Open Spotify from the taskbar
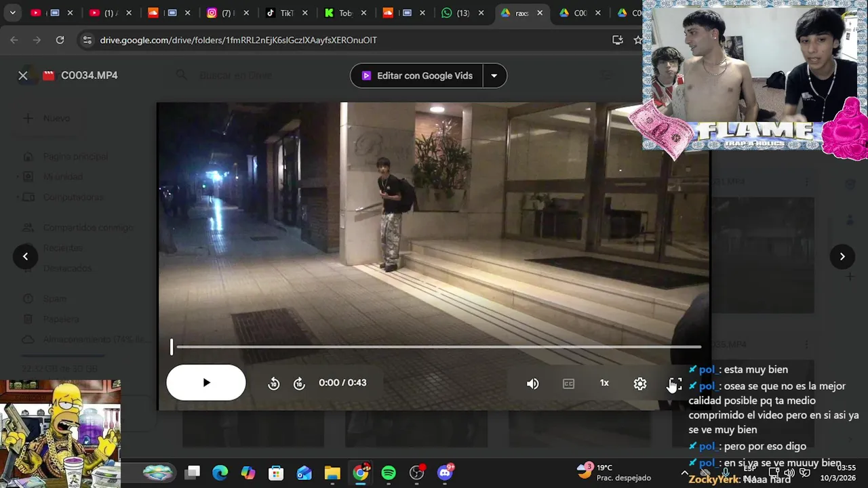This screenshot has height=488, width=868. pos(389,472)
